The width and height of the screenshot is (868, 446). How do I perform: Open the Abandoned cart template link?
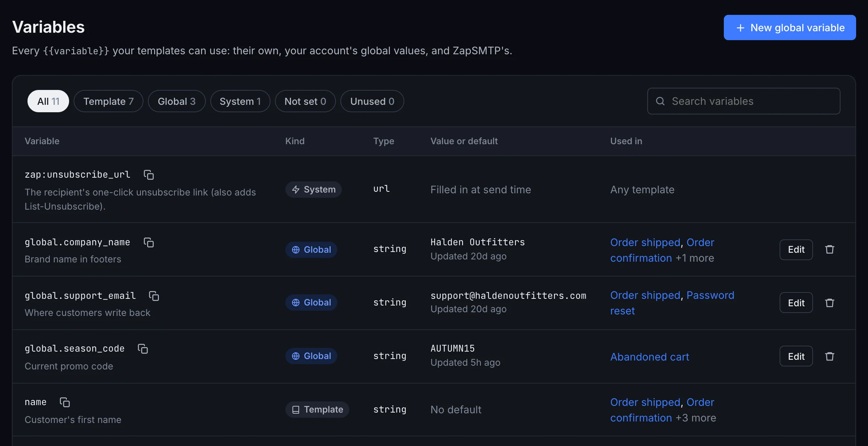(650, 357)
